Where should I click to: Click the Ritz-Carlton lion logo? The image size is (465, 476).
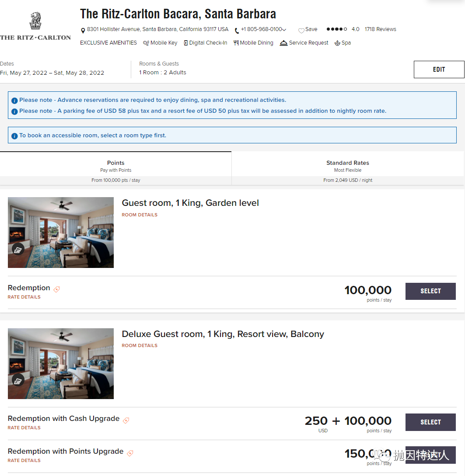pos(35,21)
